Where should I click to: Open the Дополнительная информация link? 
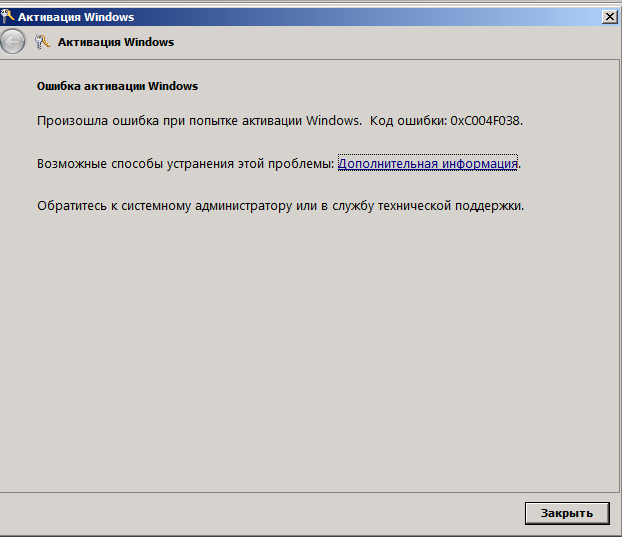[x=428, y=163]
